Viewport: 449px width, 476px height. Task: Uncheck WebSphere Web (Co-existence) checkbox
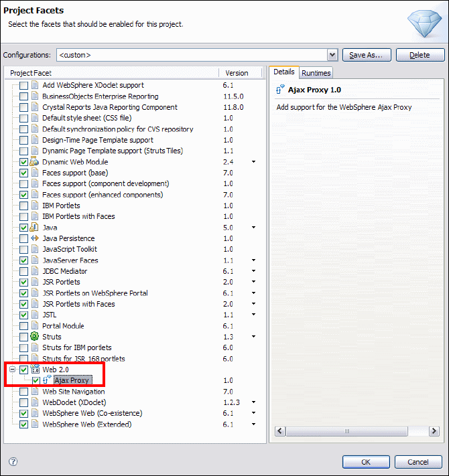[23, 414]
